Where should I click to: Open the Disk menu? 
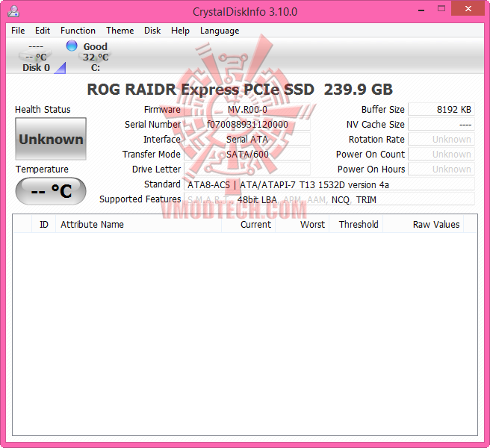(152, 31)
